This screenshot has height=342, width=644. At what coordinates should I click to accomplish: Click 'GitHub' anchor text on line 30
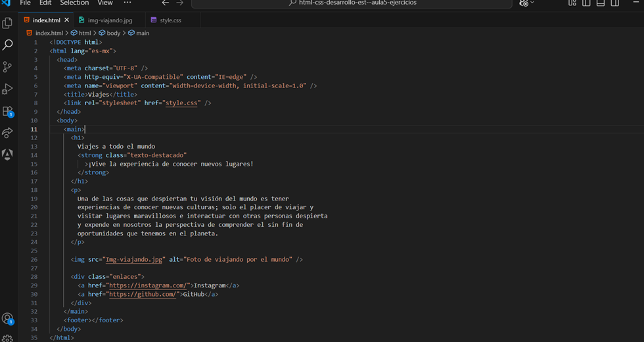[x=194, y=295]
